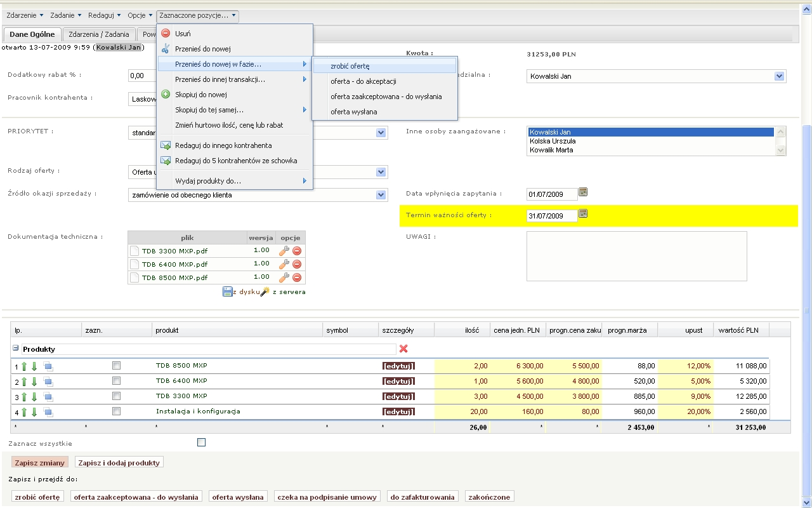Delete Produkty group with red X

tap(403, 349)
